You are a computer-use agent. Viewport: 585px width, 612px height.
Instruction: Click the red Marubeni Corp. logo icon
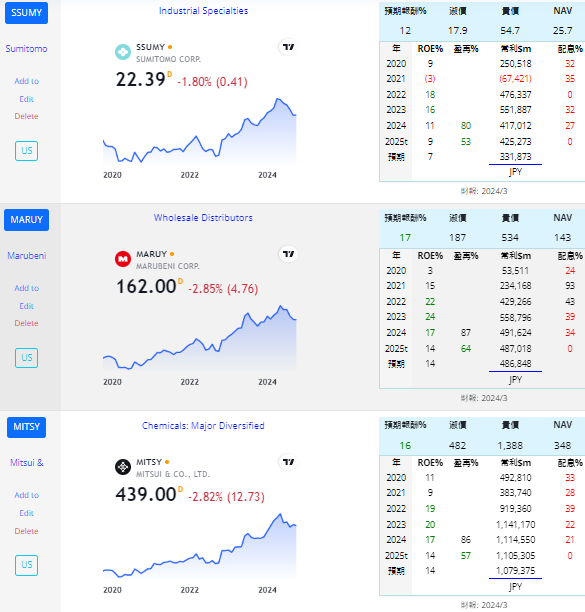(x=123, y=259)
